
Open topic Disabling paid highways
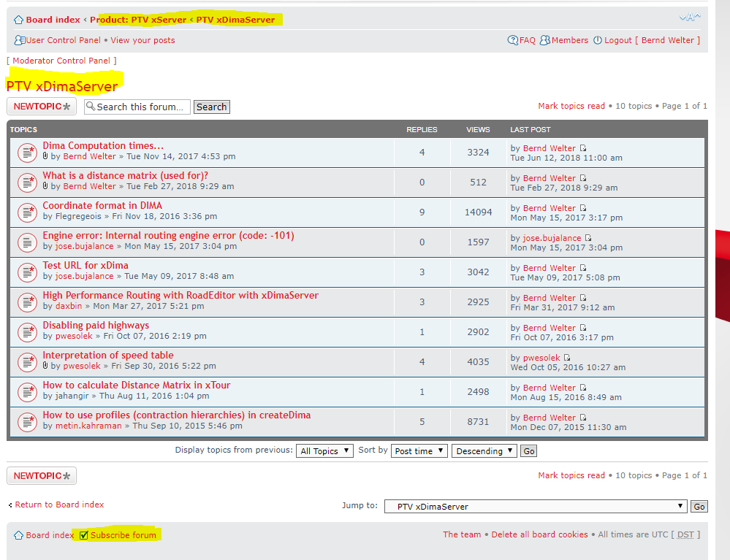[96, 326]
